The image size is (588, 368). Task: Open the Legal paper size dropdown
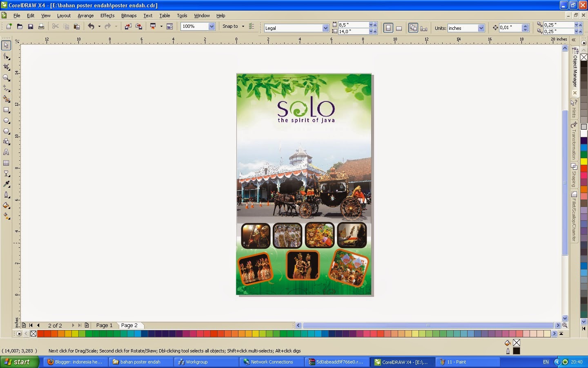(325, 28)
